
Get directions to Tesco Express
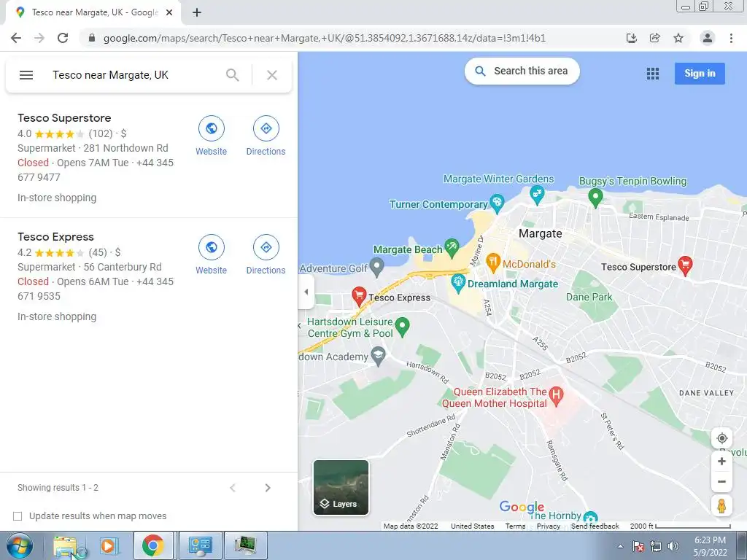tap(266, 247)
